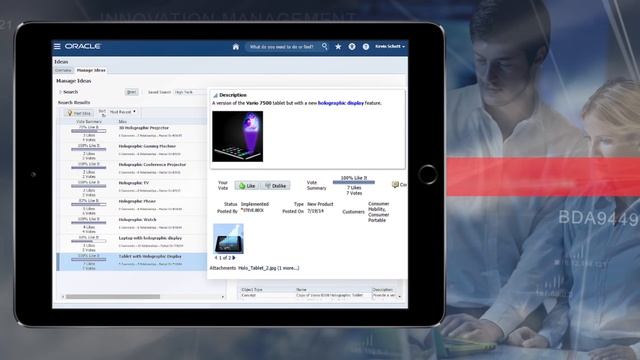Select Holographic Watch idea
640x360 pixels.
pos(137,220)
